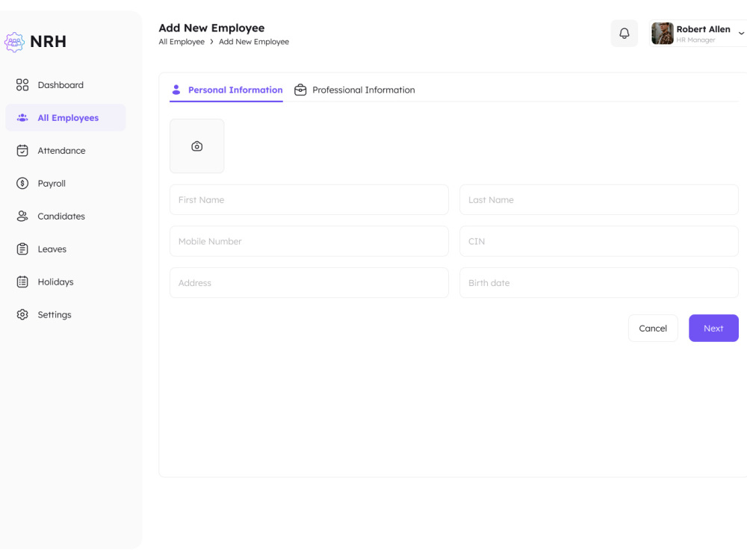Click the Payroll dollar coin icon

coord(22,184)
